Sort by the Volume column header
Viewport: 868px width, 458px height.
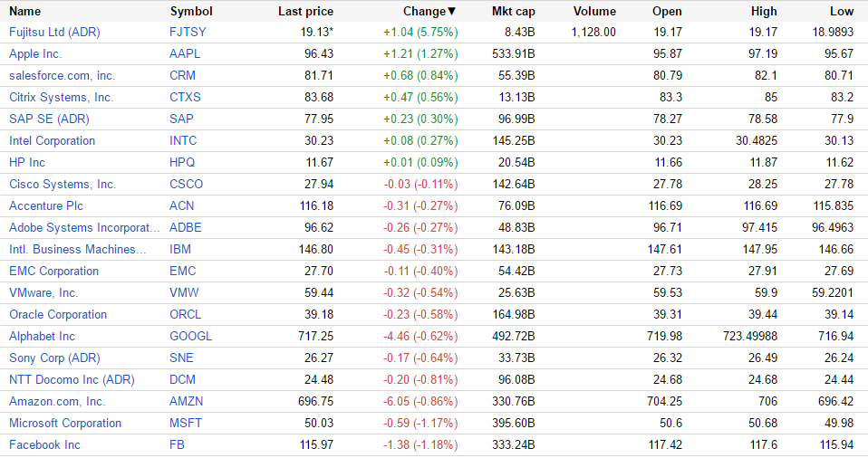594,11
